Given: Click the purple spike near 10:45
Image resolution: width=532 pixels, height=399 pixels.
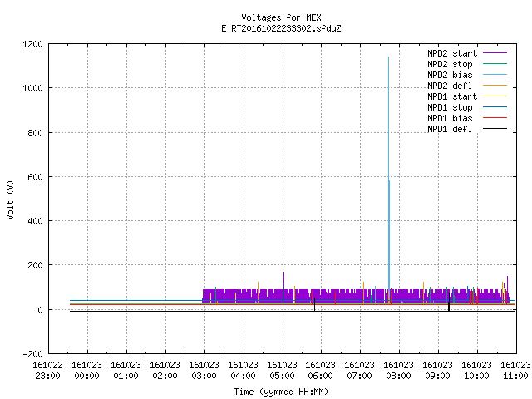Looking at the screenshot, I should click(508, 283).
